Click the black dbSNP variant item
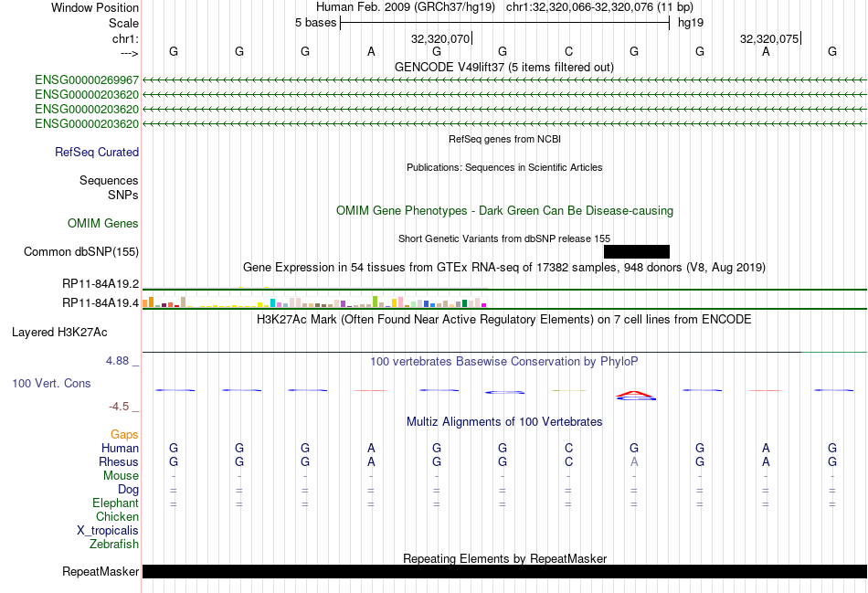The width and height of the screenshot is (868, 593). 637,252
